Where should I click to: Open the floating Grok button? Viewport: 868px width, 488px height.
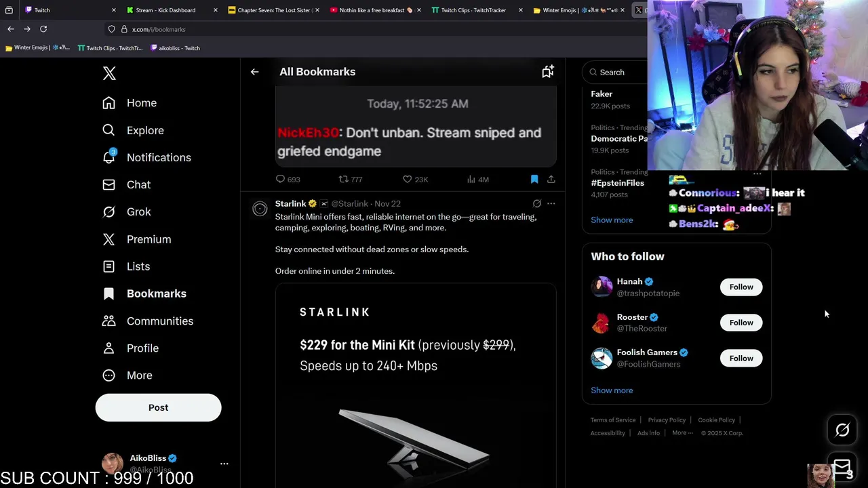coord(842,430)
